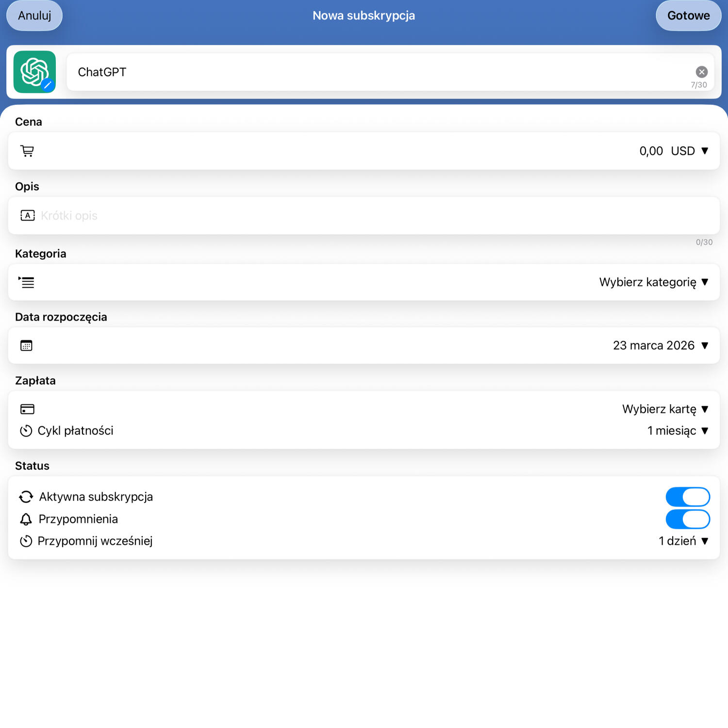Click the active subscription refresh icon
The height and width of the screenshot is (728, 728).
tap(26, 497)
